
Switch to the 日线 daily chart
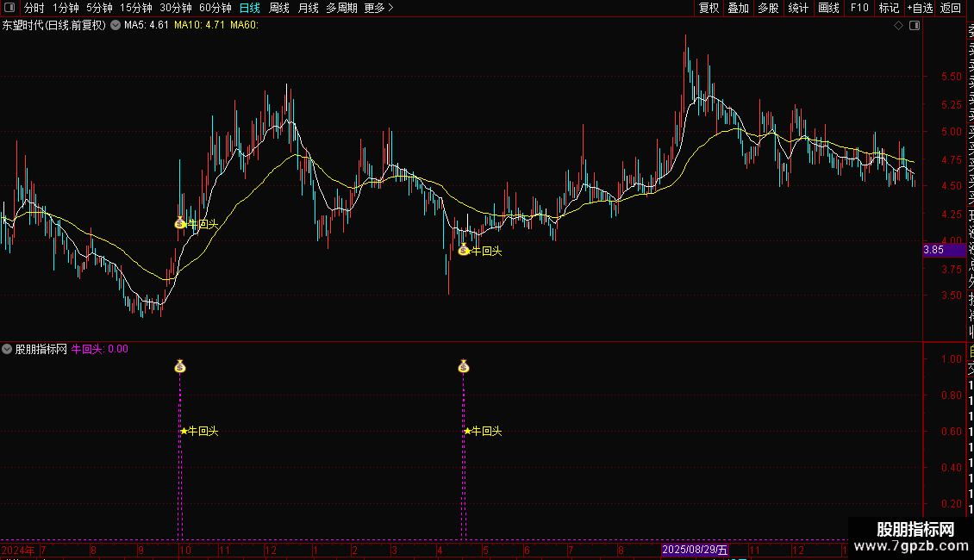click(250, 8)
